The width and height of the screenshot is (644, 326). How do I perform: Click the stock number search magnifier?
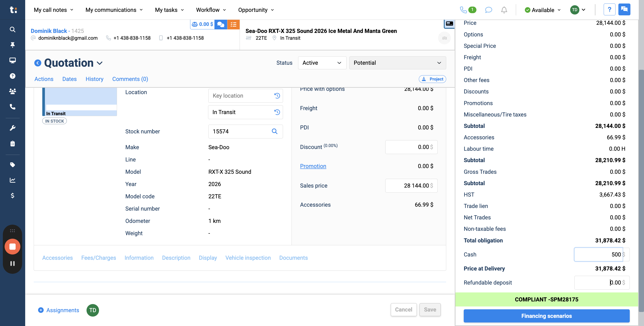click(274, 131)
